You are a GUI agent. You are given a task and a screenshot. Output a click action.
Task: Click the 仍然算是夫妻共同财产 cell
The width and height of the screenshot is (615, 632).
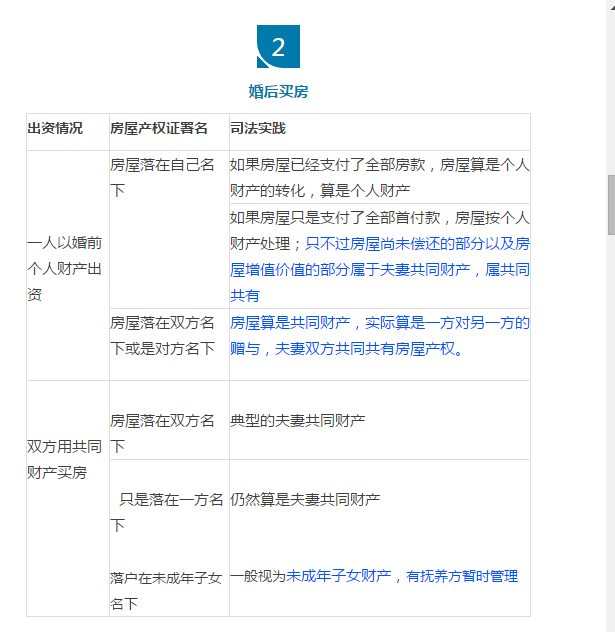click(305, 499)
